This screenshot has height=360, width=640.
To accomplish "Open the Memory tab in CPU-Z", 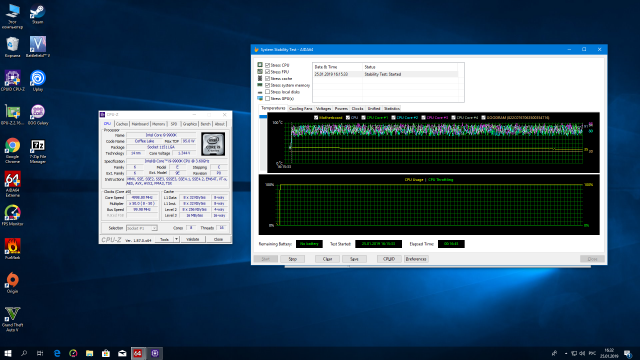I will (x=159, y=124).
